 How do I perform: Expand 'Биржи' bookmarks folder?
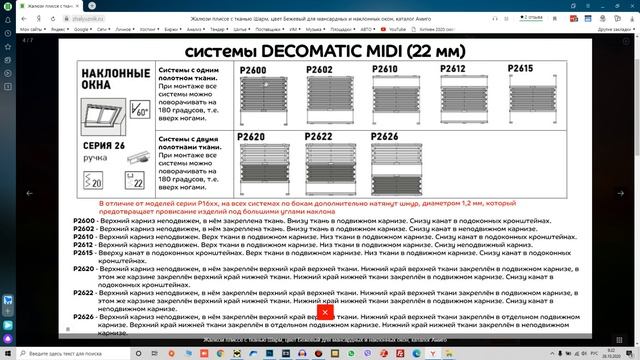coord(173,29)
